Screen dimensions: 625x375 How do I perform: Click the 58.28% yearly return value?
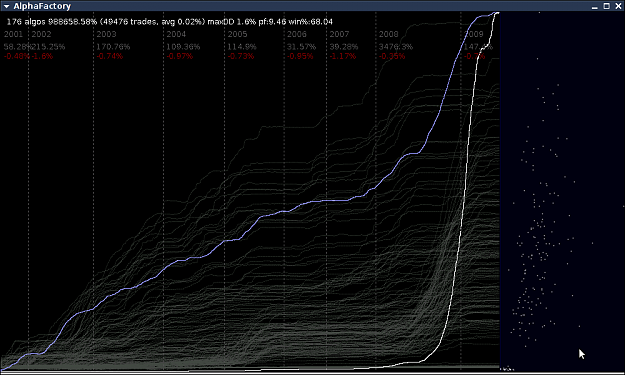[x=17, y=47]
